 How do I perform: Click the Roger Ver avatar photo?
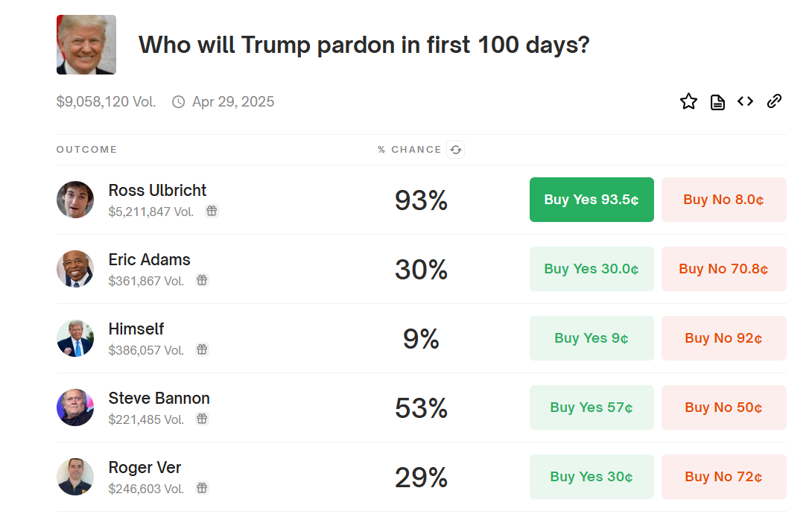(x=75, y=477)
